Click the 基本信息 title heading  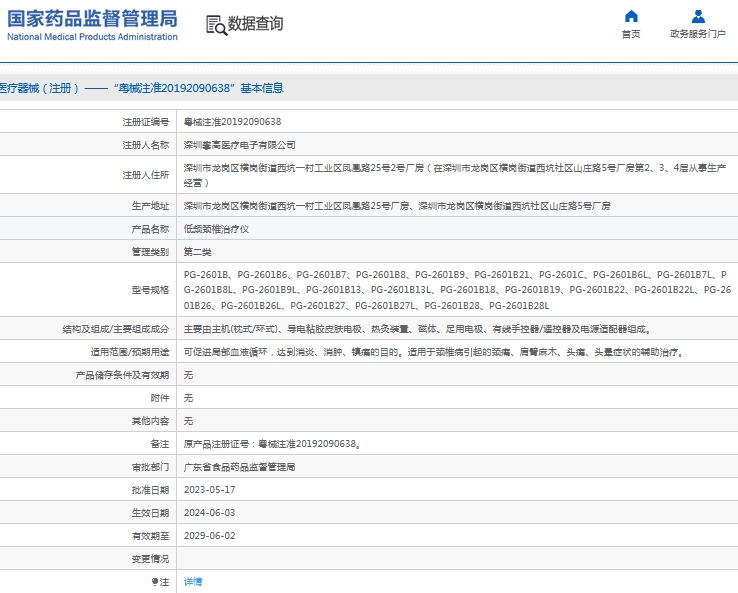(x=262, y=88)
